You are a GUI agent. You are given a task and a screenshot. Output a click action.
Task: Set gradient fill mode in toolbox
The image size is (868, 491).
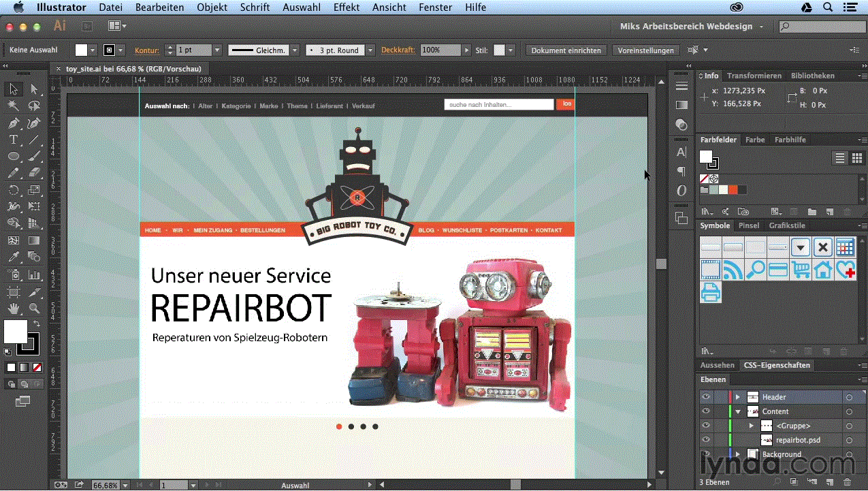click(x=24, y=367)
